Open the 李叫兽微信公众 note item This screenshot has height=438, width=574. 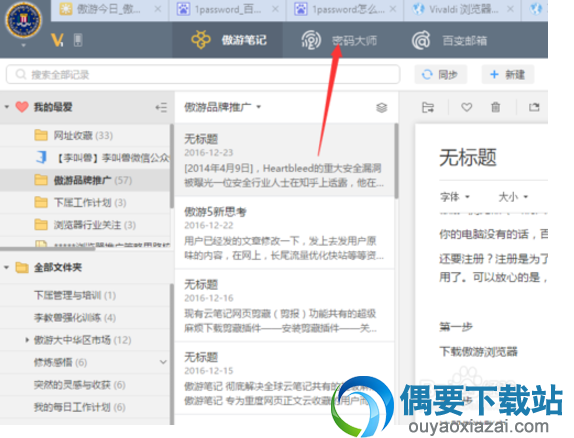point(85,158)
